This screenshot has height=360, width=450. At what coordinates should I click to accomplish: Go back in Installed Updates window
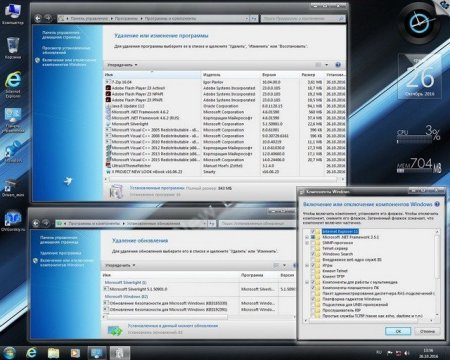(36, 223)
